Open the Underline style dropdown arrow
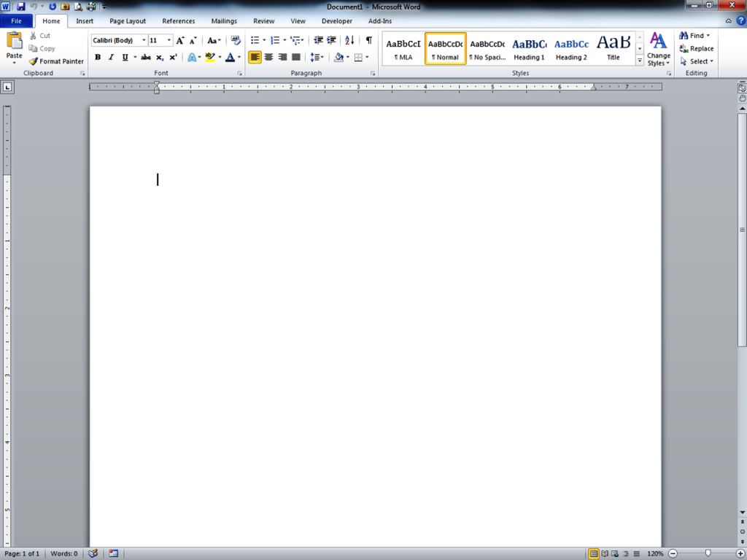The width and height of the screenshot is (747, 560). (135, 57)
